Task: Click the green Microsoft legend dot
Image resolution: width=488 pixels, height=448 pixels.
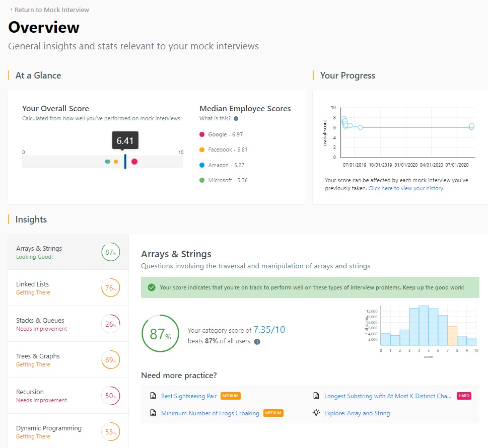Action: coord(202,180)
